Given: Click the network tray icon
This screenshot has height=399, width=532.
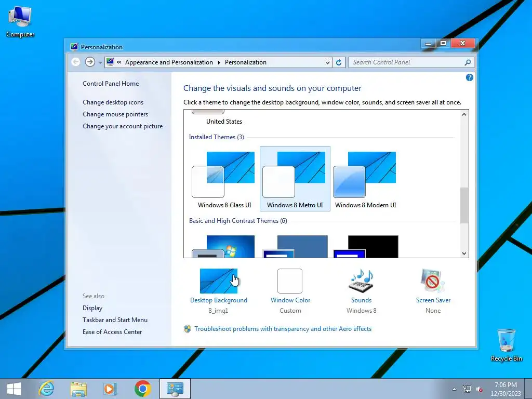Looking at the screenshot, I should [467, 389].
